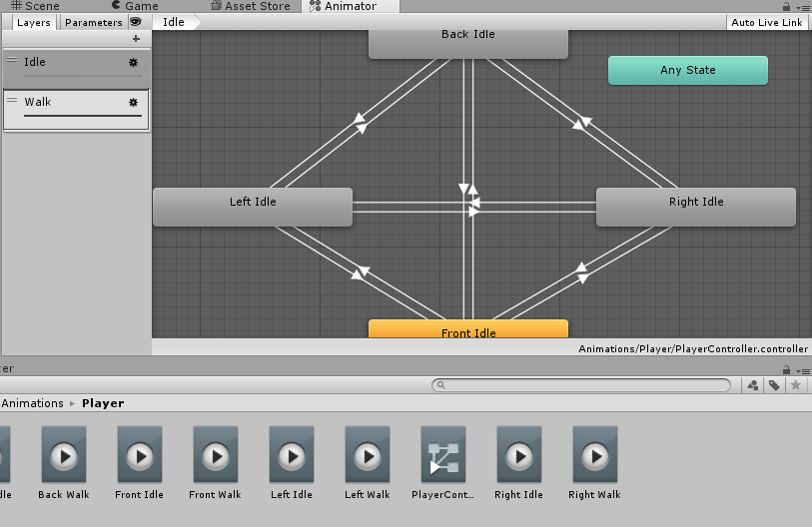Screen dimensions: 812x527
Task: Open the Animator panel options menu
Action: (803, 7)
